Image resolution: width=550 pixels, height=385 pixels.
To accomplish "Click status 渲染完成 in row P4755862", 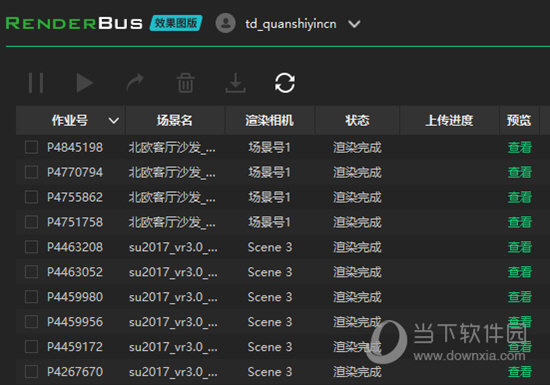I will (357, 197).
